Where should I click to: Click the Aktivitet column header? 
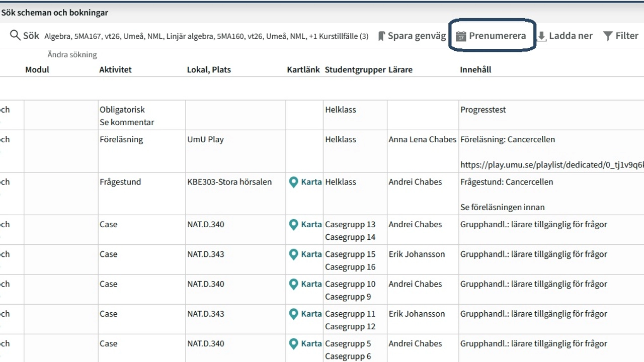[x=115, y=70]
